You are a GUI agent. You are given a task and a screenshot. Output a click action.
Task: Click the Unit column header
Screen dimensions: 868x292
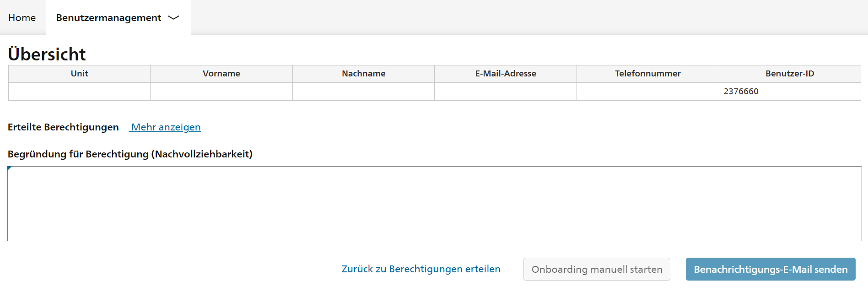pyautogui.click(x=79, y=74)
